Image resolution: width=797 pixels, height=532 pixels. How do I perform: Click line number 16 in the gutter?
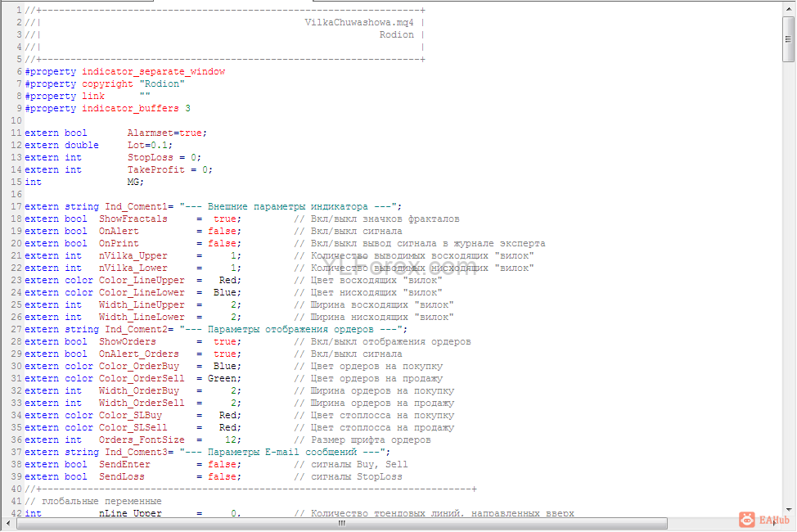(16, 194)
